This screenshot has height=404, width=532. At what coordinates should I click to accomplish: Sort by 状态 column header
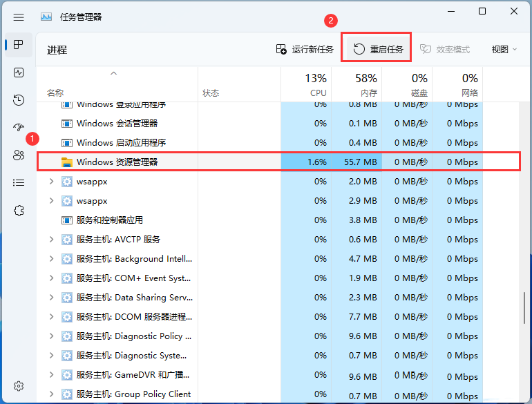240,85
